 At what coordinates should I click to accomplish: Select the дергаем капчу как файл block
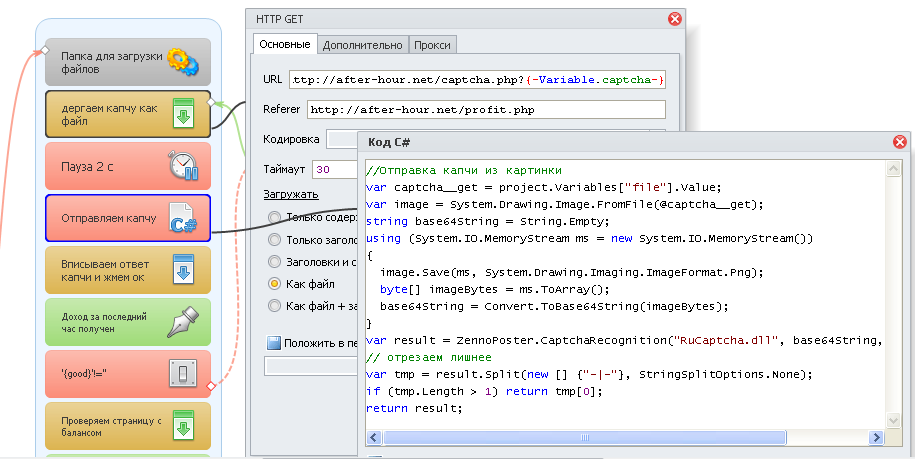128,114
